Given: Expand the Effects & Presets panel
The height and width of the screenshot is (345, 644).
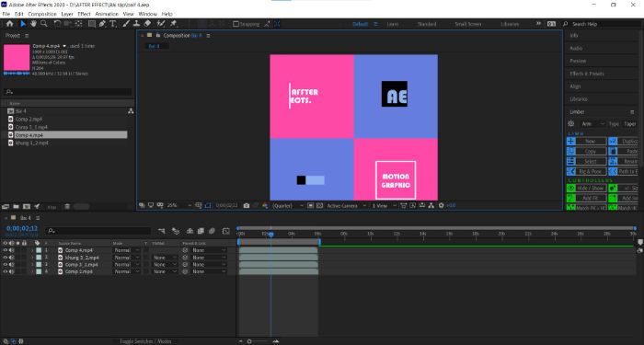Looking at the screenshot, I should [x=587, y=74].
